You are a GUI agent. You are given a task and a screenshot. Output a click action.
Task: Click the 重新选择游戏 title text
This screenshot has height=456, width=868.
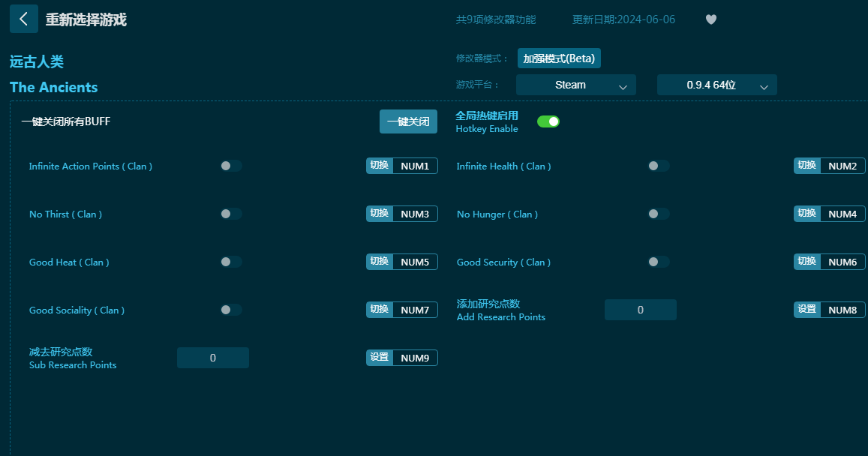[86, 19]
